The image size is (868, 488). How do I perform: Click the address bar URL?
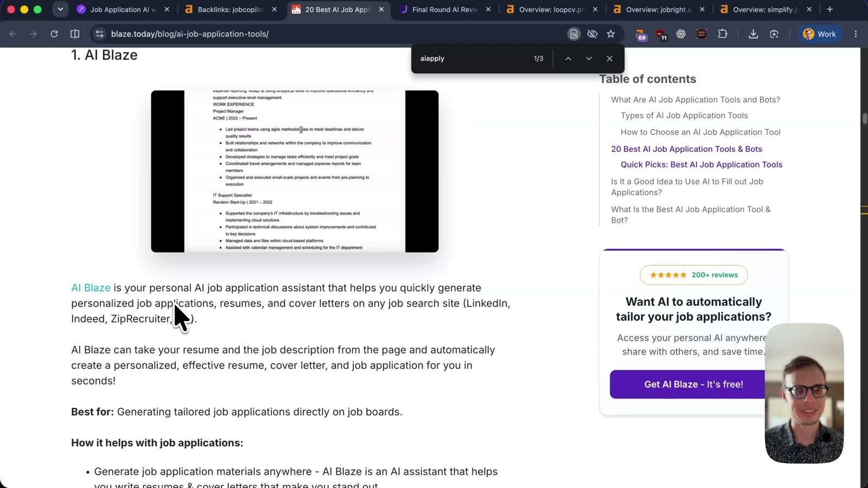click(190, 34)
